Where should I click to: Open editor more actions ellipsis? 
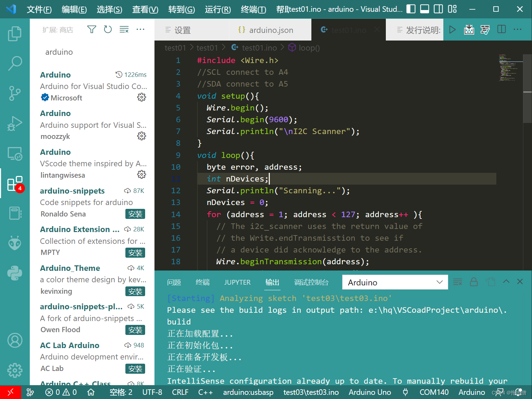[518, 30]
